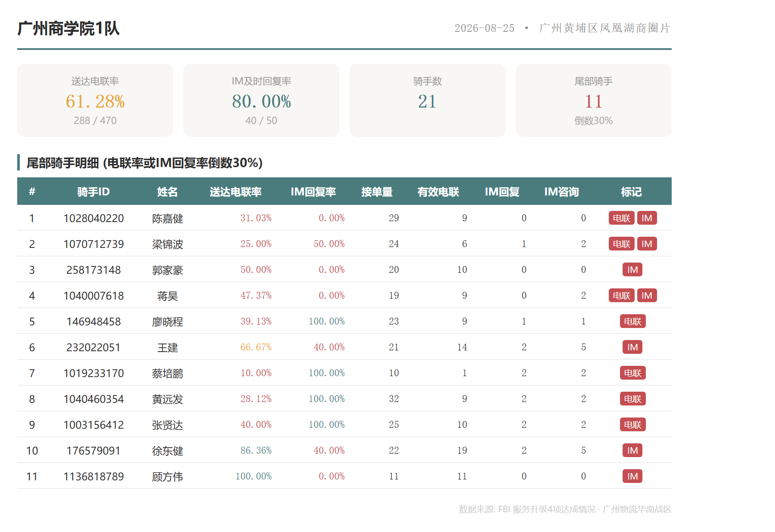Screen dimensions: 775x532
Task: Click rider ID 1040007618
Action: [x=93, y=296]
